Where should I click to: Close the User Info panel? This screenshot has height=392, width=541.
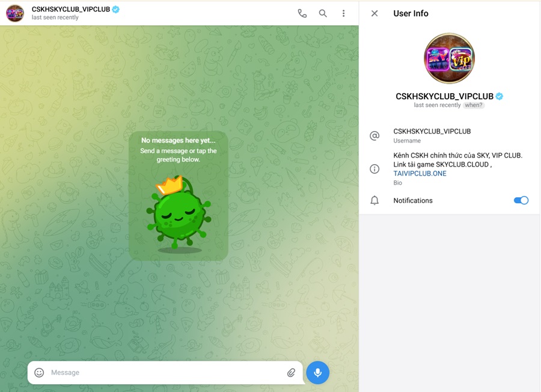pos(374,13)
